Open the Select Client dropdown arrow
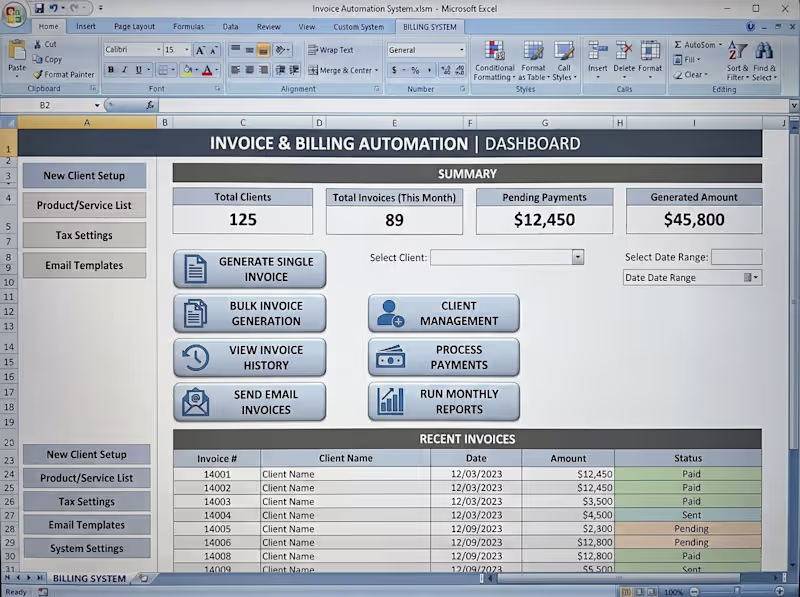The height and width of the screenshot is (597, 800). point(578,257)
